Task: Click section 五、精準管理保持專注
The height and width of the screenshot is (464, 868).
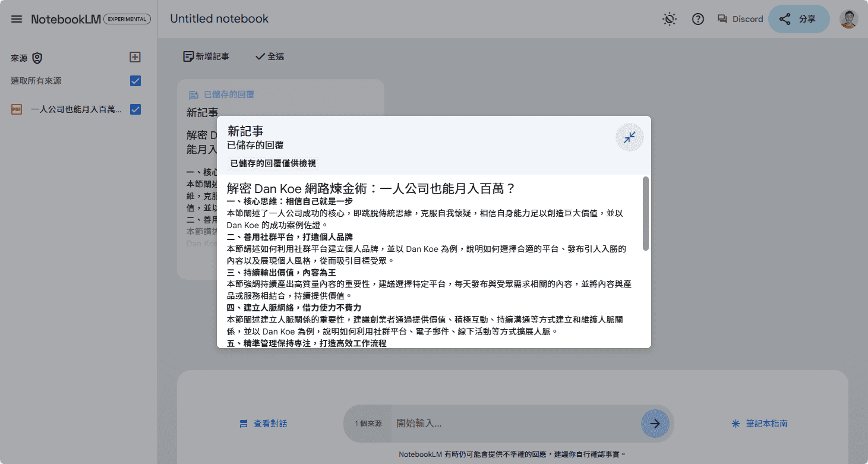Action: pos(307,343)
